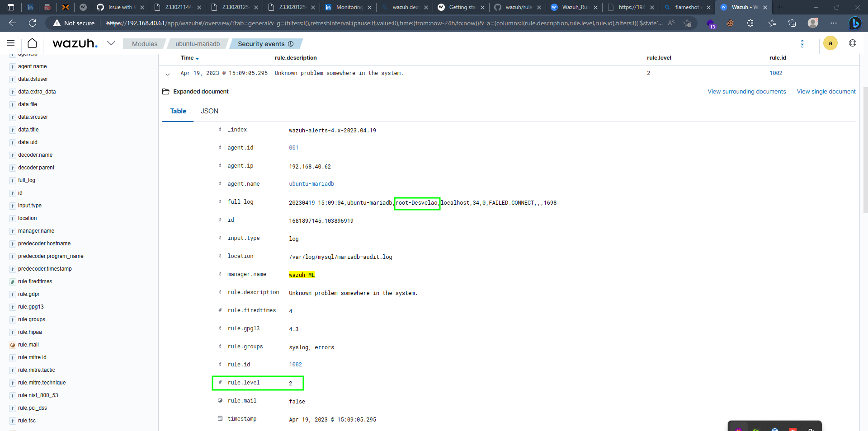Open the three-dot options menu top right
The width and height of the screenshot is (868, 431).
[802, 44]
